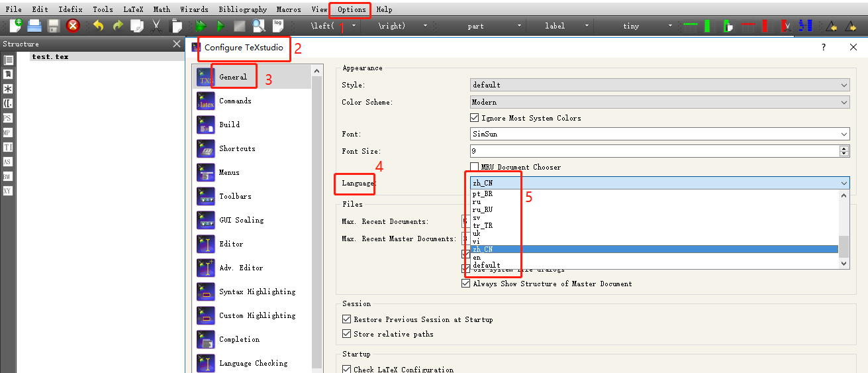Toggle Restore Previous Session at Startup
Image resolution: width=868 pixels, height=373 pixels.
point(346,319)
